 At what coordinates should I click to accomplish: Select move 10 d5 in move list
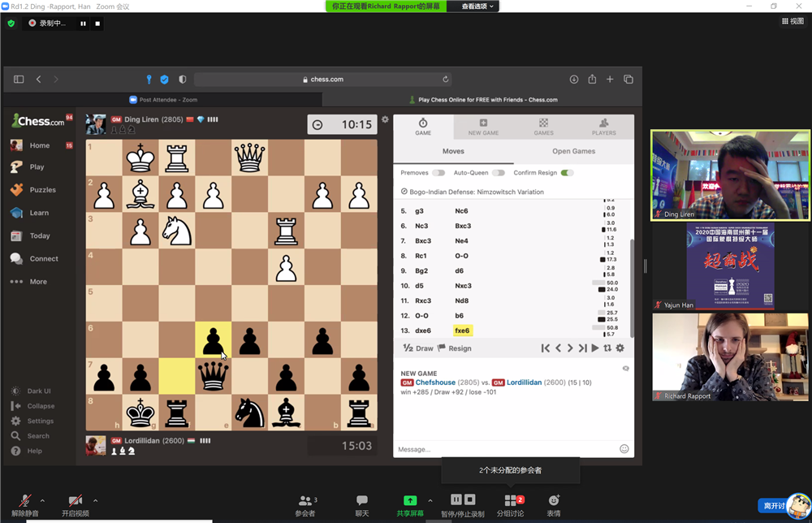pyautogui.click(x=420, y=286)
